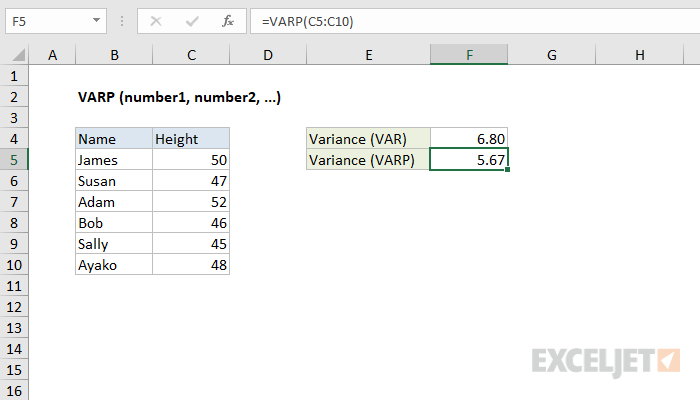Select column D header
Image resolution: width=700 pixels, height=400 pixels.
click(x=268, y=55)
